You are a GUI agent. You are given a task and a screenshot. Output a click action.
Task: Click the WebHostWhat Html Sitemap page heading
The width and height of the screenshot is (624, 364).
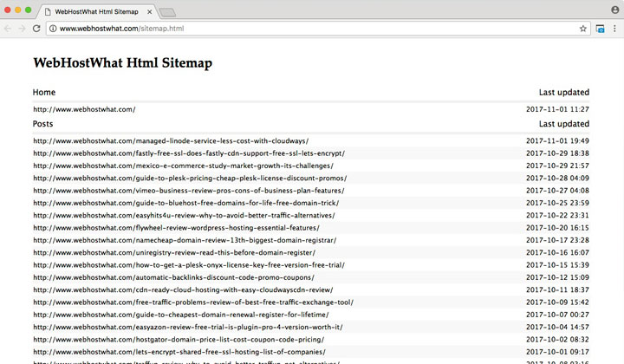pyautogui.click(x=122, y=63)
